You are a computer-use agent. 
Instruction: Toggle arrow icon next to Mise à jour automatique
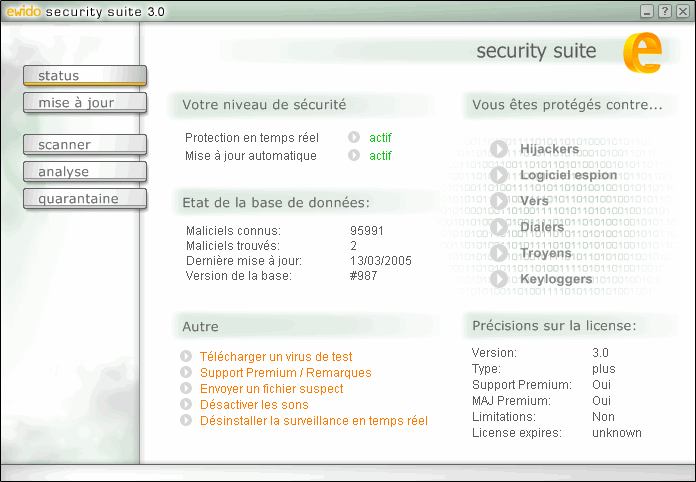354,155
